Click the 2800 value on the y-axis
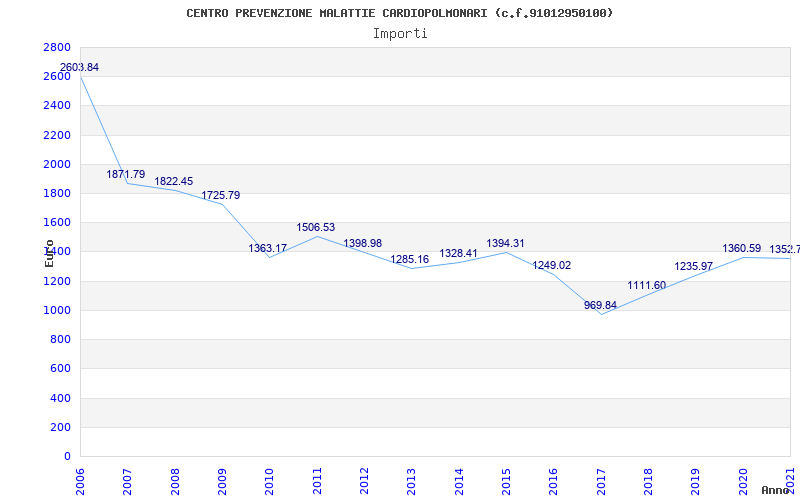This screenshot has width=800, height=500. pyautogui.click(x=57, y=48)
